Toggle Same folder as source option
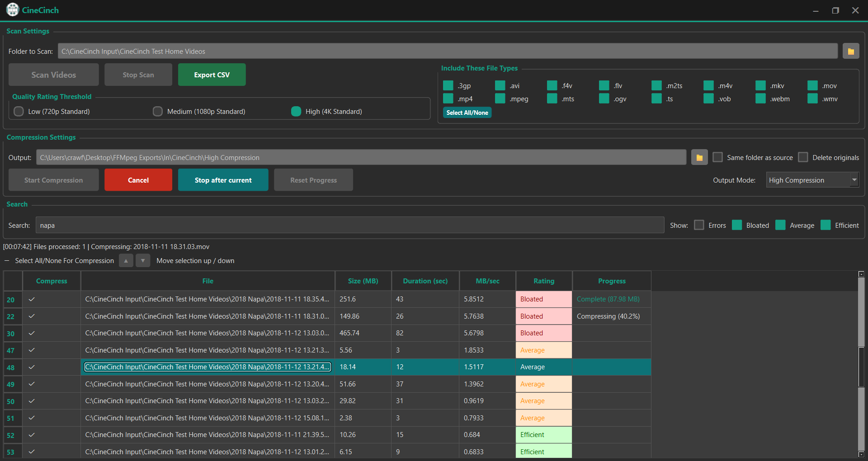This screenshot has height=461, width=868. [717, 157]
